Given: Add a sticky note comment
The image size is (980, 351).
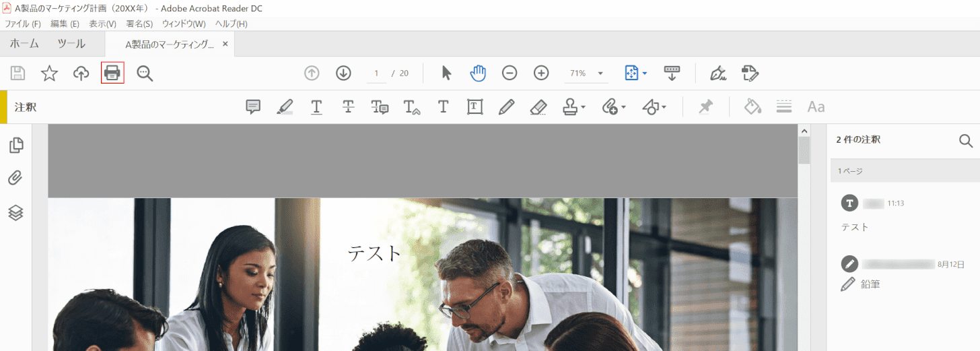Looking at the screenshot, I should pyautogui.click(x=253, y=107).
